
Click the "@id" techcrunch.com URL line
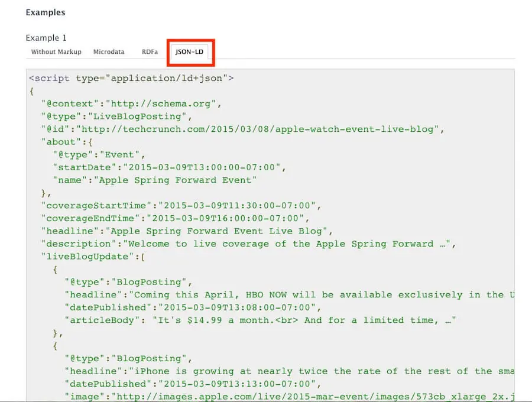pos(242,129)
